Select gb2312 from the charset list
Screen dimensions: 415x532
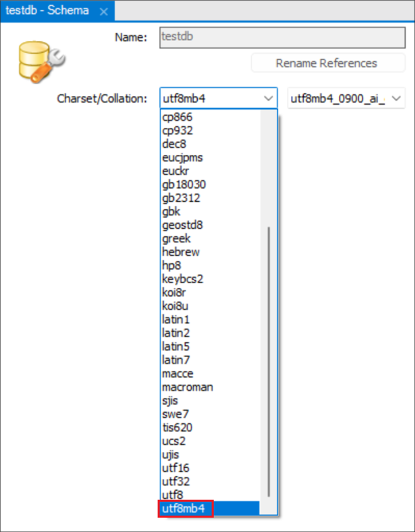(x=209, y=198)
